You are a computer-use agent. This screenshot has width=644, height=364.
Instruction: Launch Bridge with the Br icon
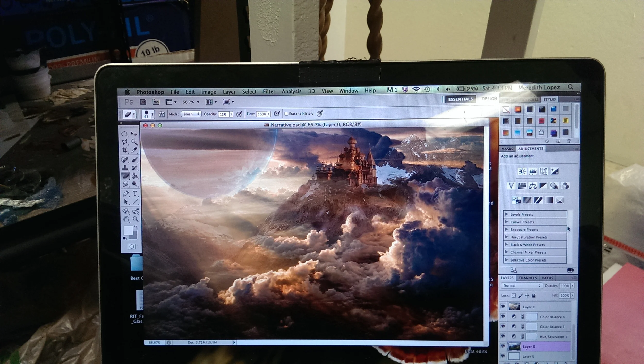click(x=143, y=102)
